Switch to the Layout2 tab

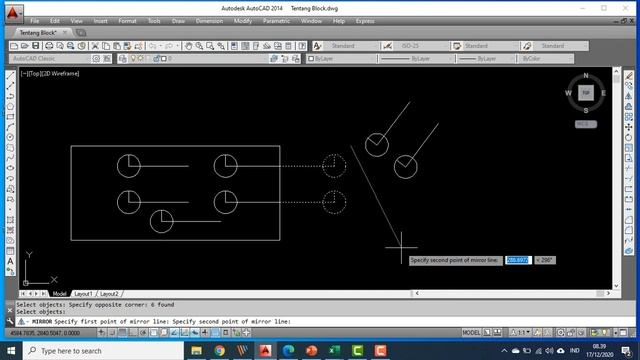click(109, 294)
